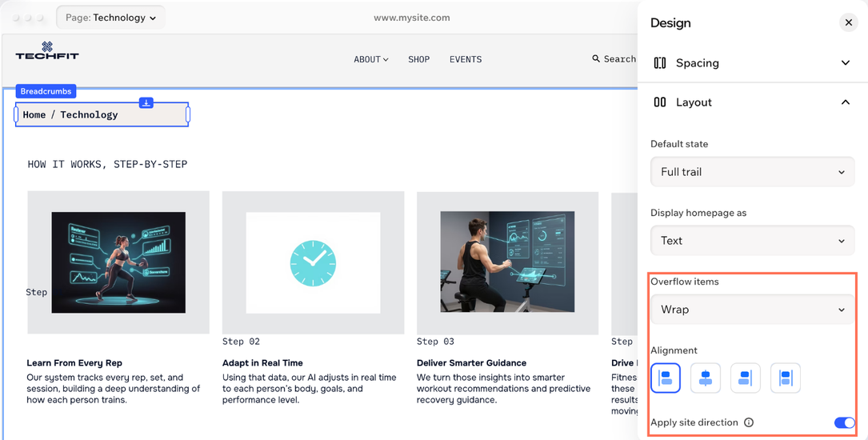The image size is (868, 440).
Task: Open the ABOUT menu
Action: click(x=371, y=59)
